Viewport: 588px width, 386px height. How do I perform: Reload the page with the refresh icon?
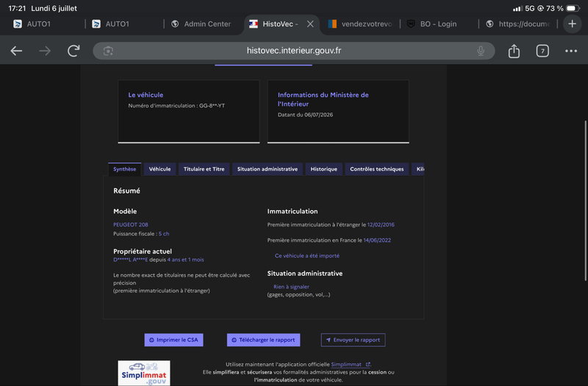pos(73,51)
